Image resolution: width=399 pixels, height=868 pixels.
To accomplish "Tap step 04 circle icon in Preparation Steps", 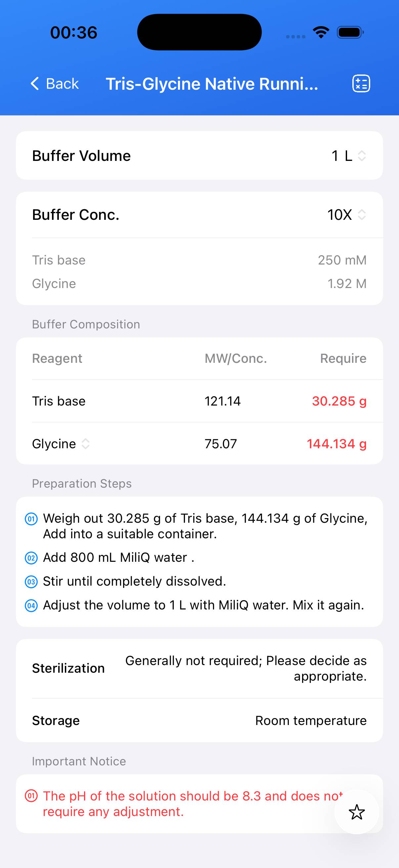I will click(x=31, y=605).
